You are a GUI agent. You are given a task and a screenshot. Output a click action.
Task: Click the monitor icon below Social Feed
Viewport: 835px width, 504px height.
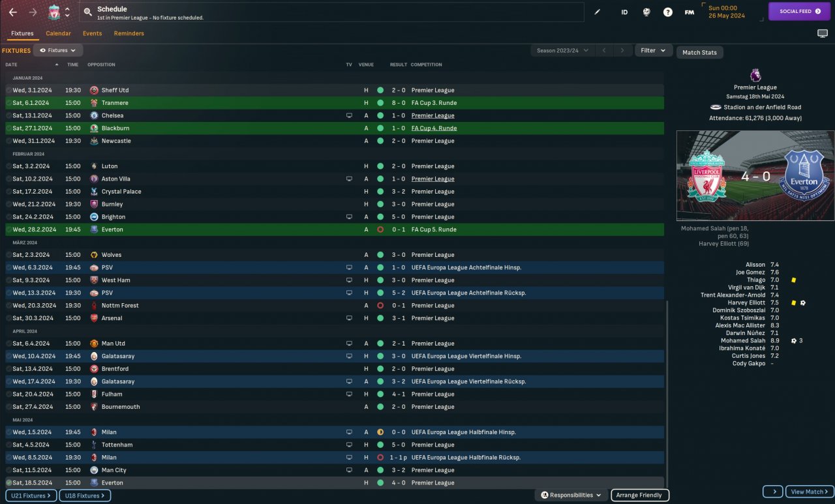click(x=822, y=33)
